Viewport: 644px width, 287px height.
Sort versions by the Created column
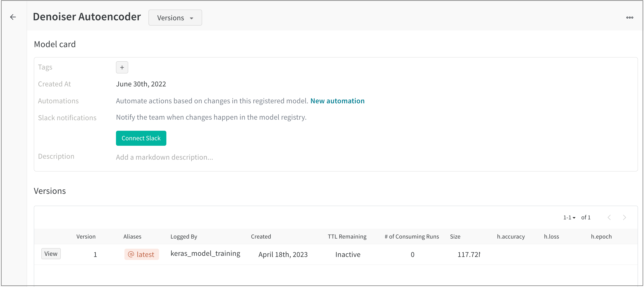[x=261, y=236]
